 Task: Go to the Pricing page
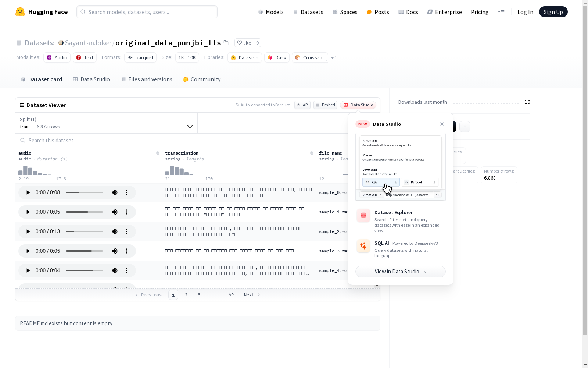[480, 12]
